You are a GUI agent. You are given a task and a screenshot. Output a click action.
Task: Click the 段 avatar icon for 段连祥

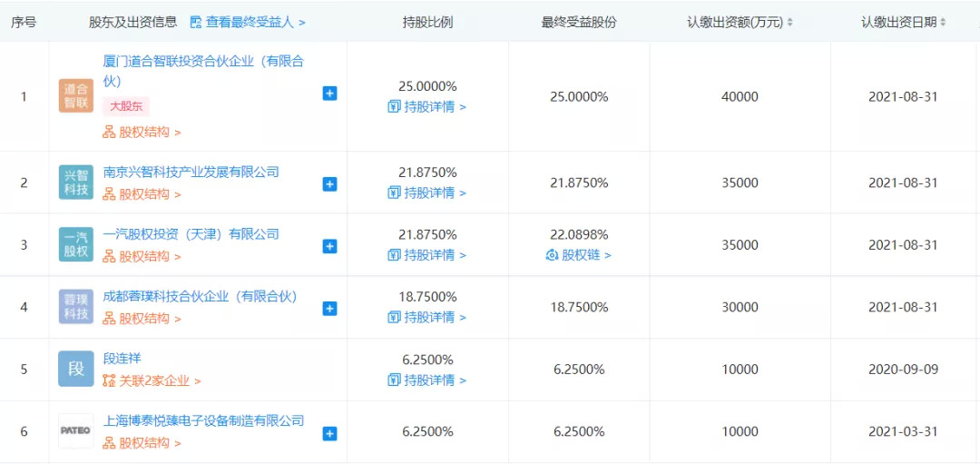76,369
